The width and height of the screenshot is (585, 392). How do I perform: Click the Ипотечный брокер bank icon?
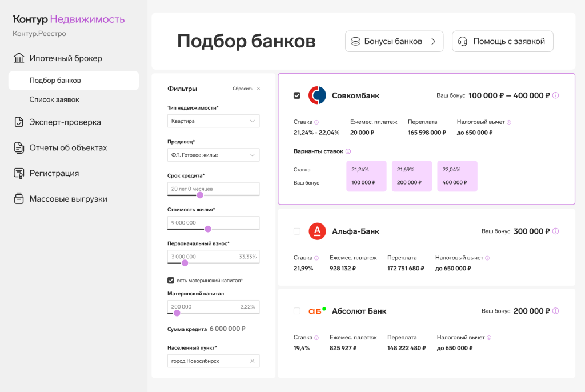click(19, 58)
